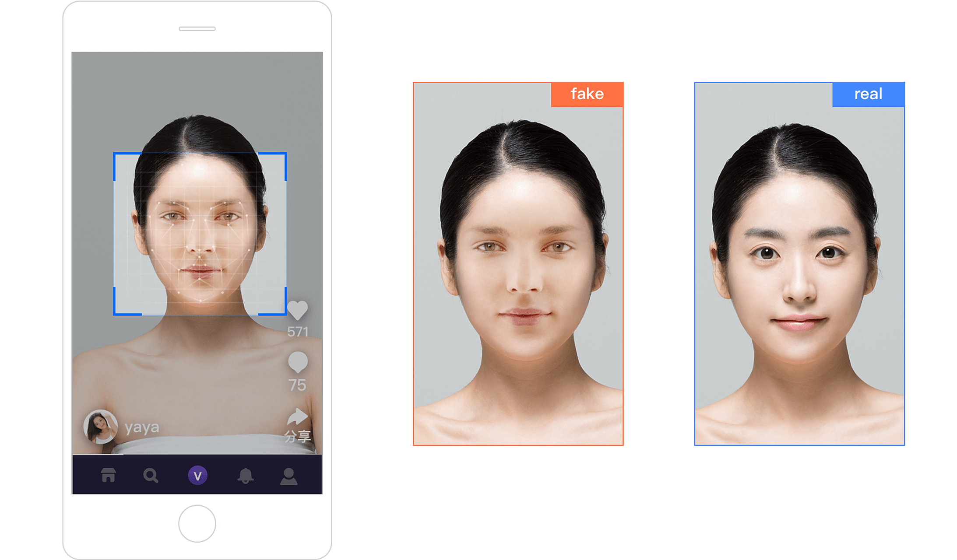The image size is (957, 560).
Task: Click the 571 likes count
Action: [298, 332]
